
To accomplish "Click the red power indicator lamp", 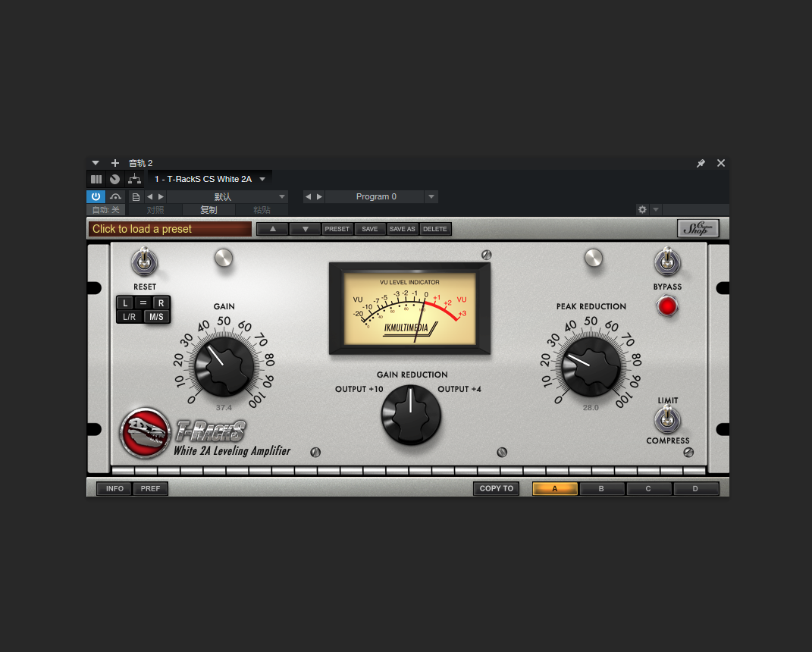I will point(667,306).
